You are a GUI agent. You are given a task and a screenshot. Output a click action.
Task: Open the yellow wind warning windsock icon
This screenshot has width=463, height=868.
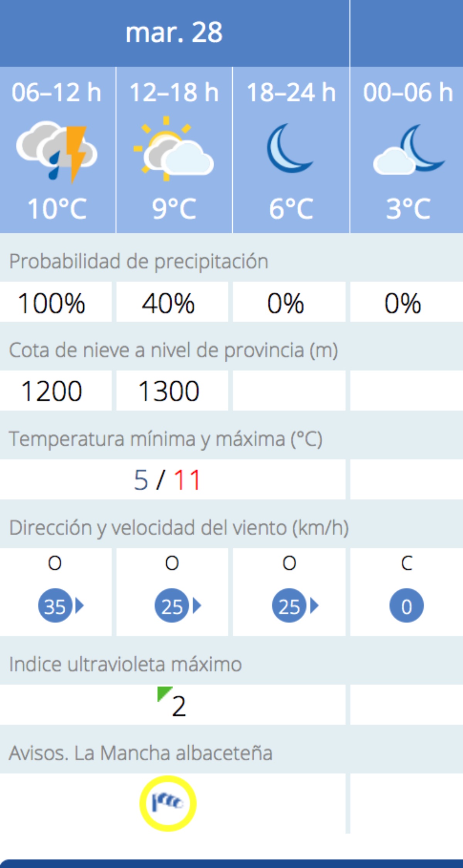point(168,803)
